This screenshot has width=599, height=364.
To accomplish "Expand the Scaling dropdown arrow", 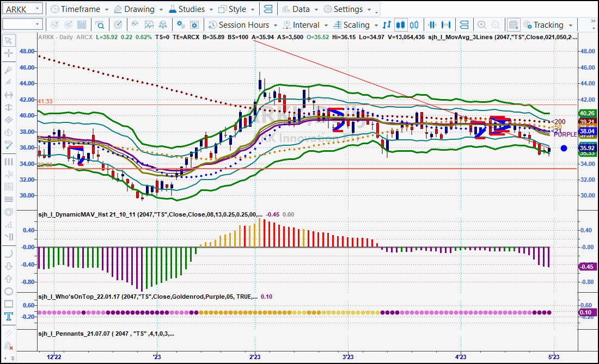I will 376,25.
